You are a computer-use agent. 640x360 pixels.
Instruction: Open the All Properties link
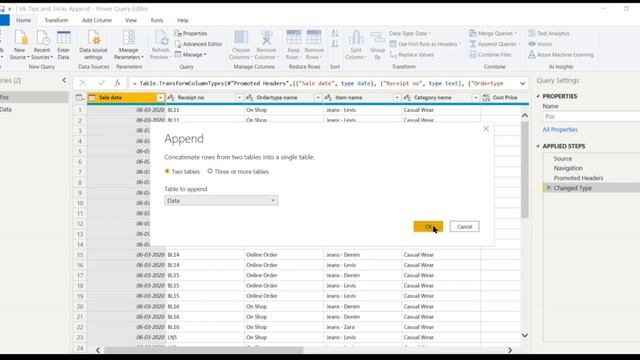pyautogui.click(x=560, y=129)
